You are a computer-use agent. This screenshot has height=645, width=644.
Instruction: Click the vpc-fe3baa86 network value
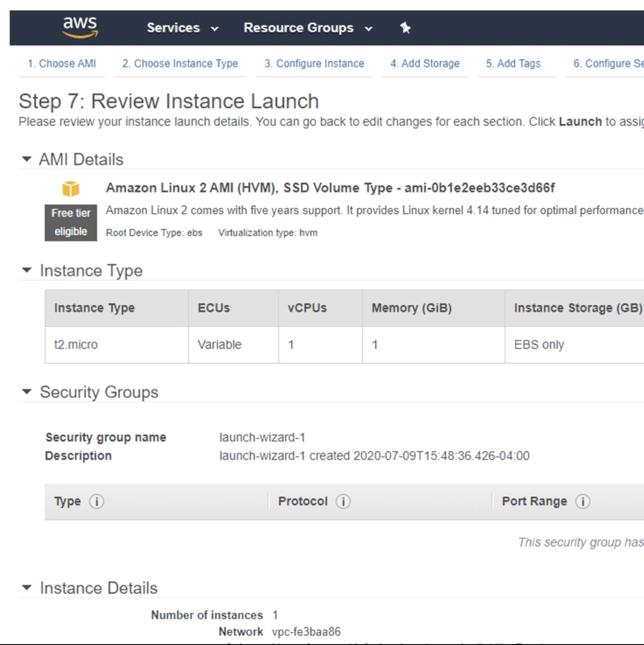306,632
